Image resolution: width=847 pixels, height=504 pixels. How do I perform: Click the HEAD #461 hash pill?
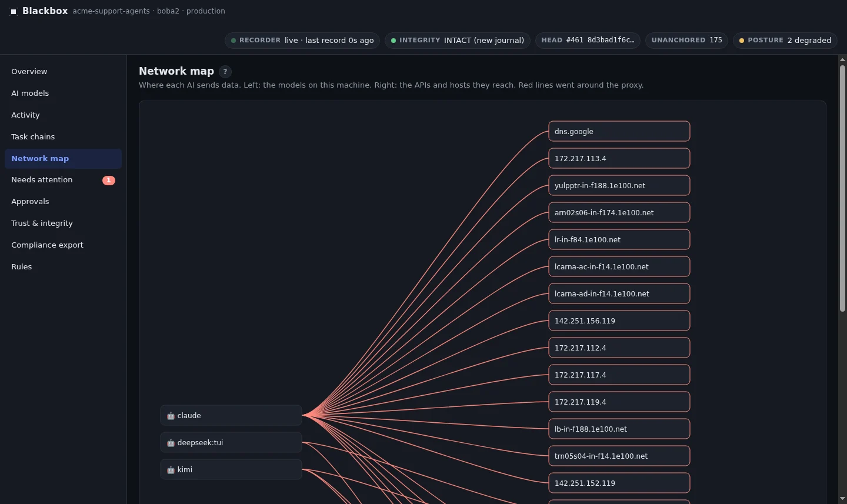click(588, 41)
